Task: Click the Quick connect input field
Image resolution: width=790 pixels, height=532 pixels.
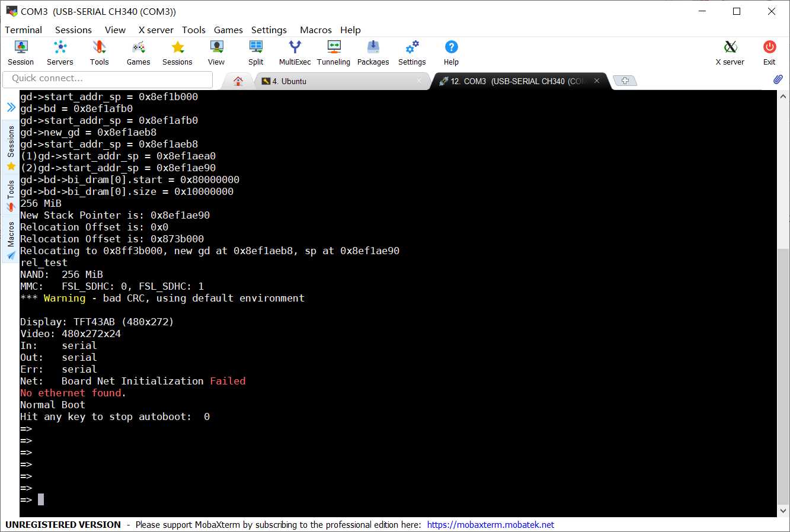Action: (108, 79)
